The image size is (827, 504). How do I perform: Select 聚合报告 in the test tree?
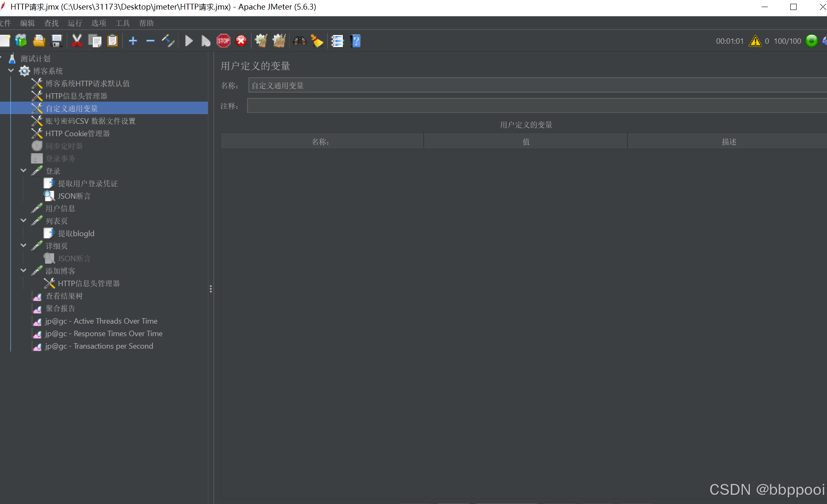(60, 309)
